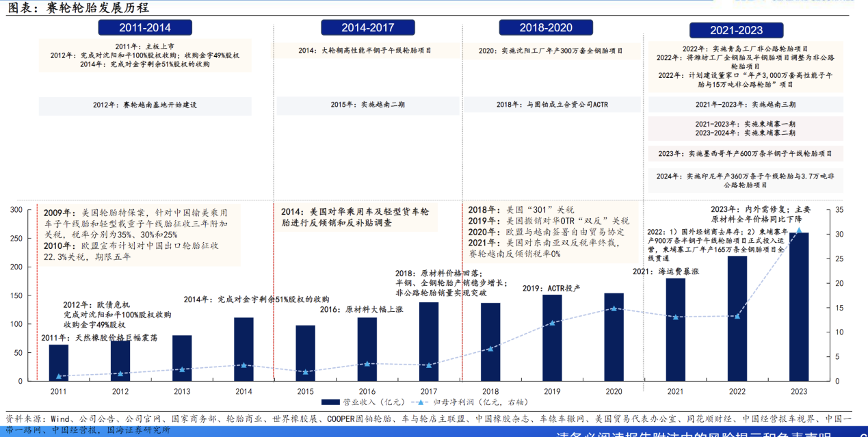This screenshot has width=868, height=437.
Task: Click the right axis value 15
Action: [x=841, y=308]
